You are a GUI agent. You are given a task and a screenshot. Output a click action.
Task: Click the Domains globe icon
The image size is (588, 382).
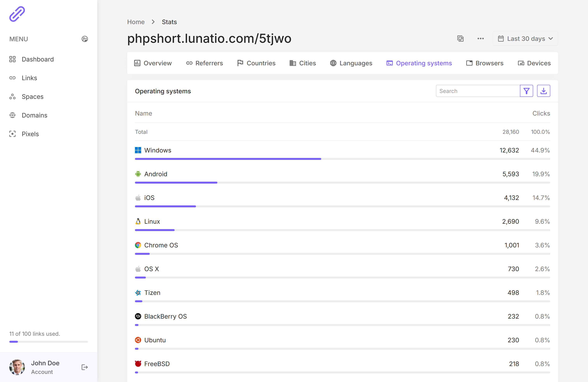pos(12,115)
